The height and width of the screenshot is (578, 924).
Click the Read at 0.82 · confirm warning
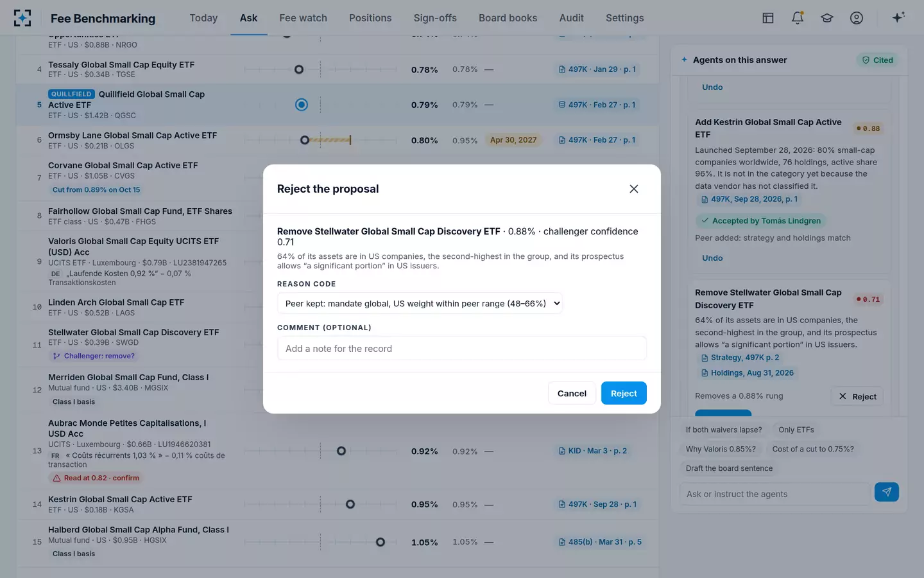click(x=96, y=478)
